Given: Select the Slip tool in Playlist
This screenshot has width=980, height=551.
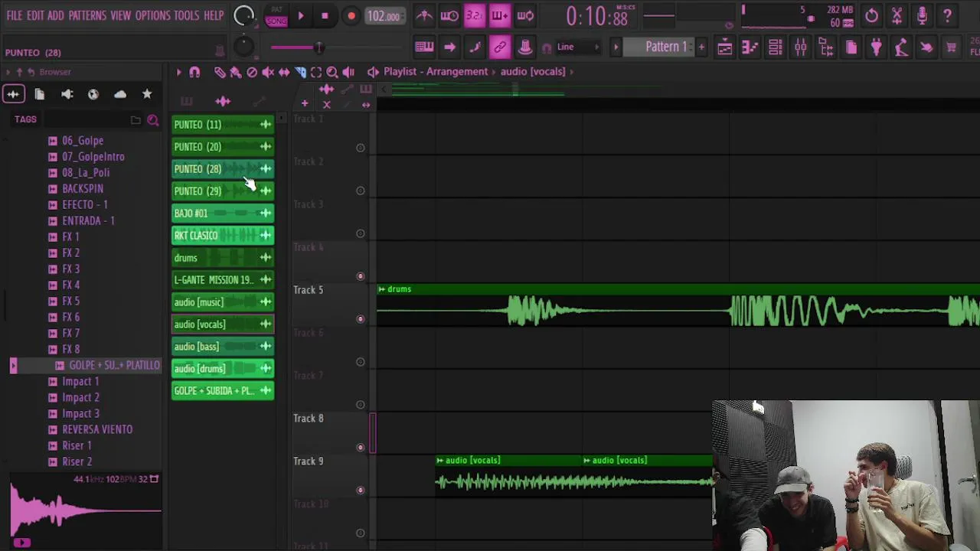Looking at the screenshot, I should click(284, 72).
